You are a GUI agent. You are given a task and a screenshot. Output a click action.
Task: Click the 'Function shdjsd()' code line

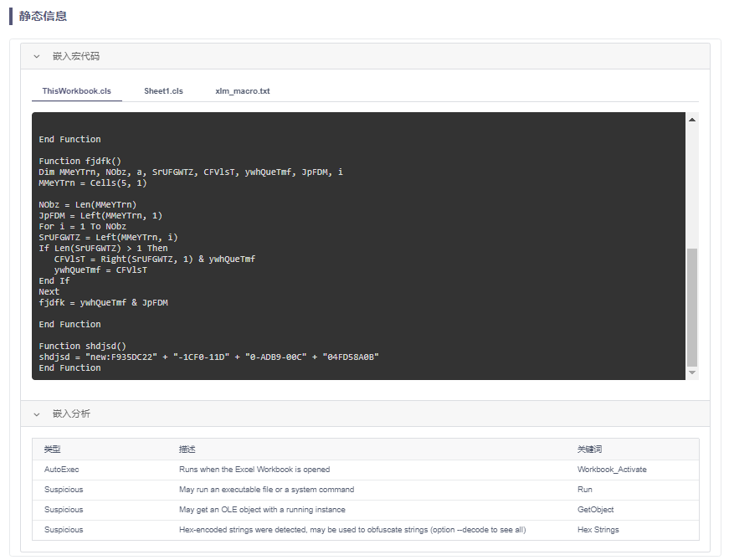coord(83,346)
